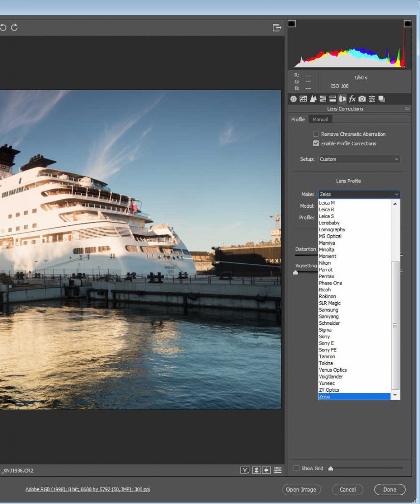Open the Detail panel icon
This screenshot has height=504, width=420.
(x=313, y=99)
